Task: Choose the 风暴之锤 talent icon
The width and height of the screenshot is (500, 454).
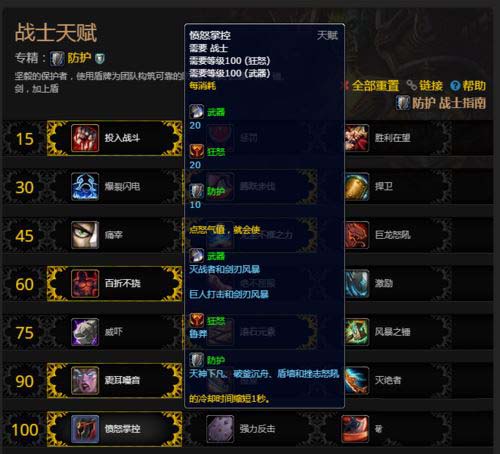Action: click(357, 332)
